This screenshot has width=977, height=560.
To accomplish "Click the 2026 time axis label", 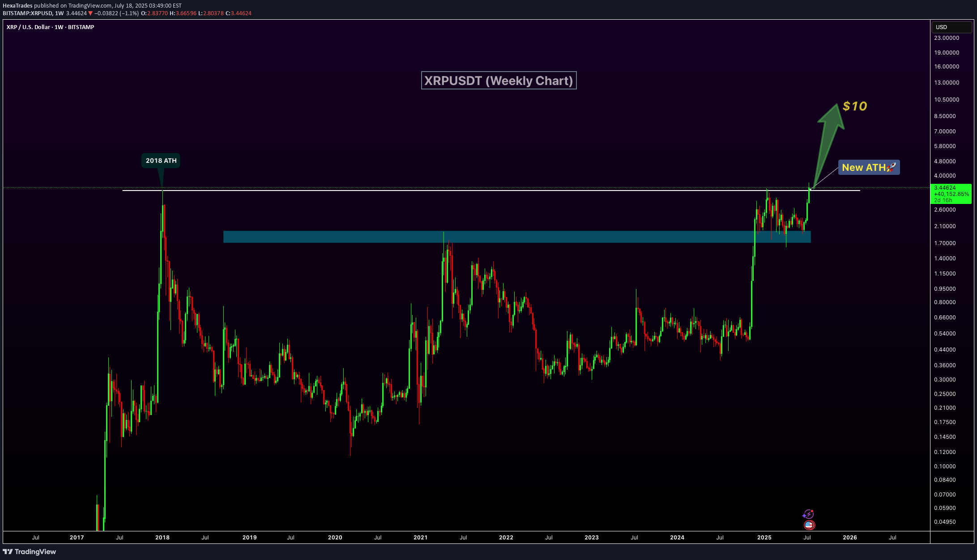I will click(x=850, y=538).
